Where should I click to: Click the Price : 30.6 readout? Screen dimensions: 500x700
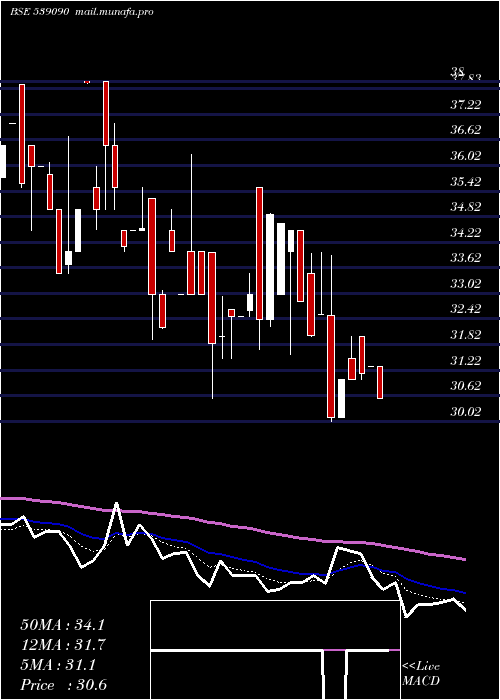(x=64, y=685)
